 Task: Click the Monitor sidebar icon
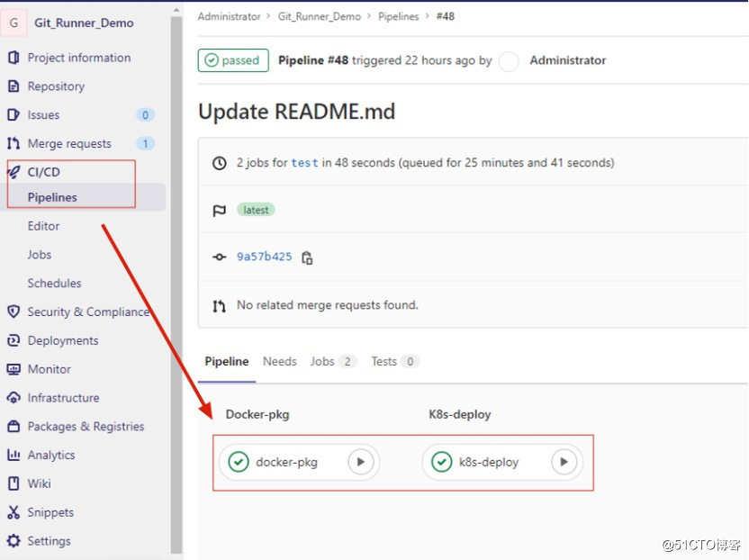pos(14,369)
